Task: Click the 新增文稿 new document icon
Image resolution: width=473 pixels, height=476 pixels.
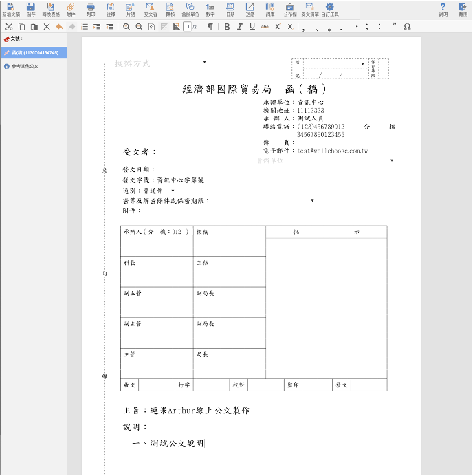Action: point(11,10)
